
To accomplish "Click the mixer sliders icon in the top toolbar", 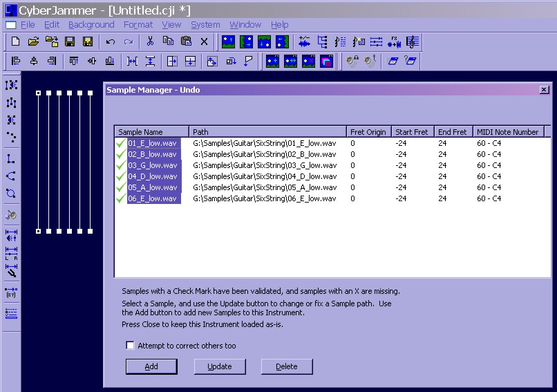I will [x=376, y=41].
